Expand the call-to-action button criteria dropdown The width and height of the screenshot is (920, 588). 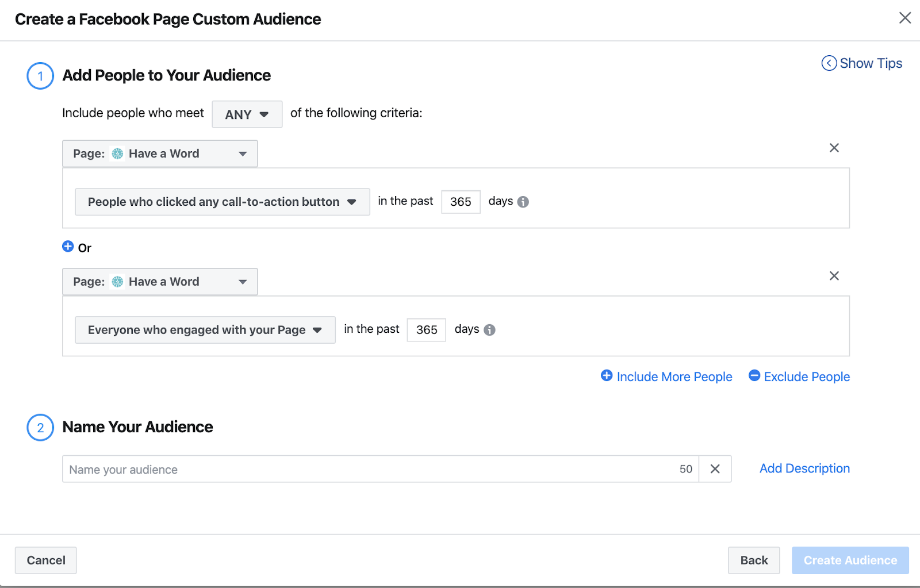[x=222, y=202]
